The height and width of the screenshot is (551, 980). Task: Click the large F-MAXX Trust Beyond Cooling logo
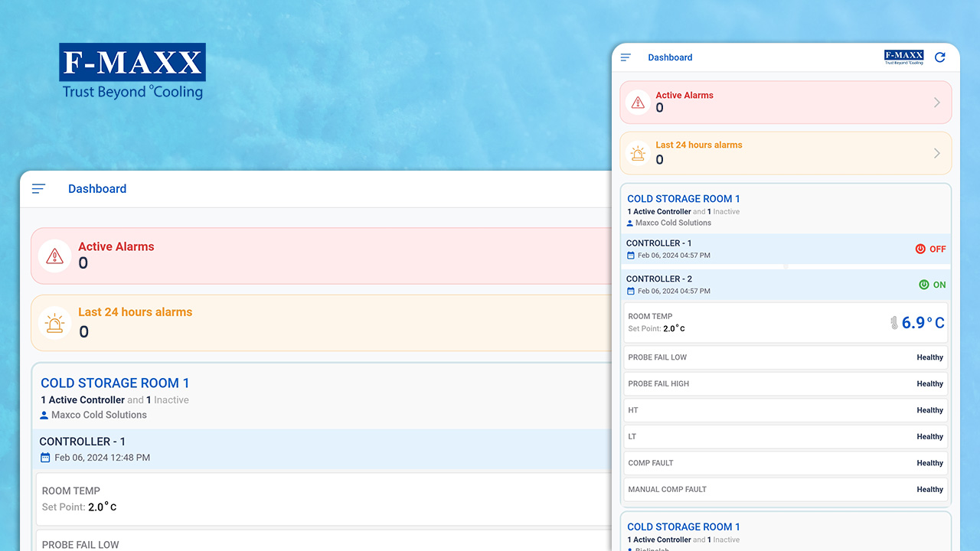[132, 72]
